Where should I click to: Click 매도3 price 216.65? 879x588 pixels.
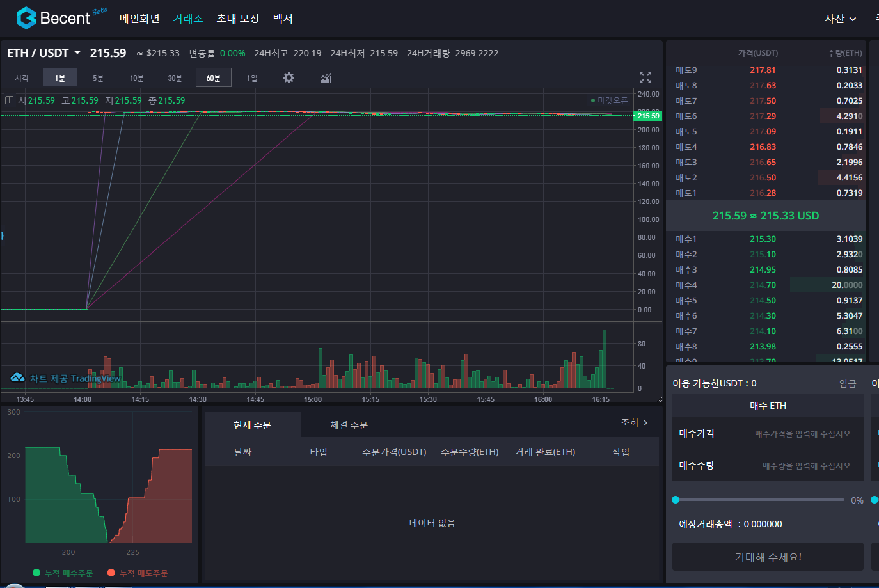[763, 162]
